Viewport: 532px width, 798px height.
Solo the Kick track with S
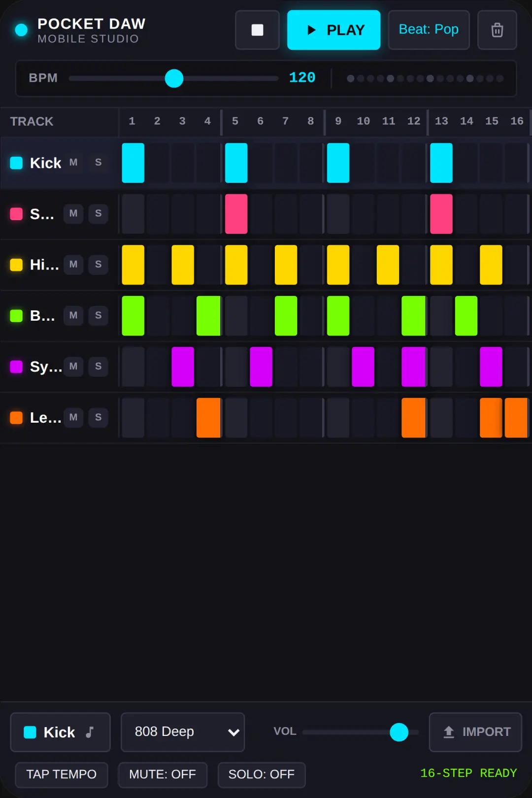[x=99, y=163]
